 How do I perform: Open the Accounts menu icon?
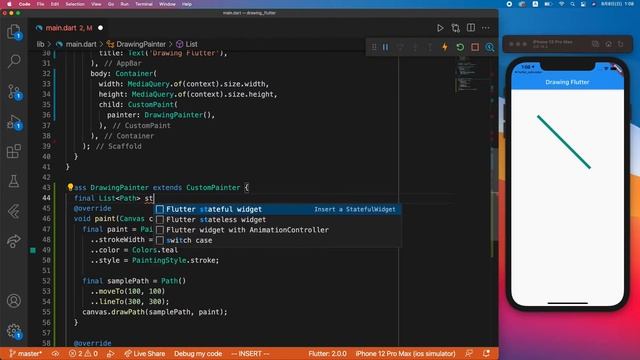tap(13, 301)
